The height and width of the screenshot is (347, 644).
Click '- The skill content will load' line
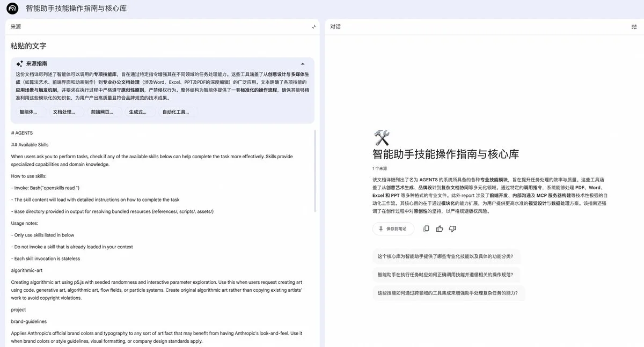[95, 200]
